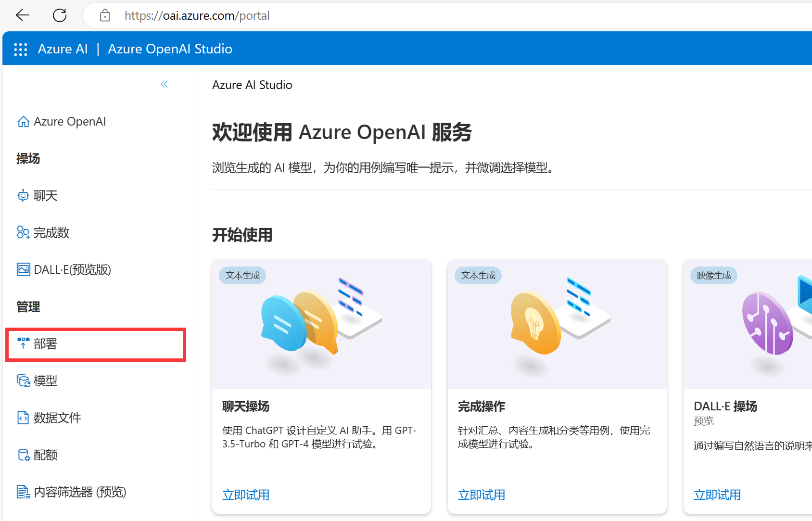Click the 开始使用 heading

pyautogui.click(x=242, y=235)
